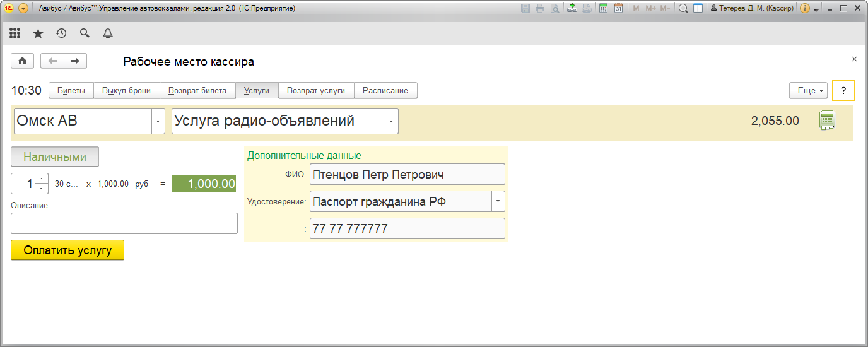868x347 pixels.
Task: Switch to the Расписание tab
Action: tap(385, 91)
